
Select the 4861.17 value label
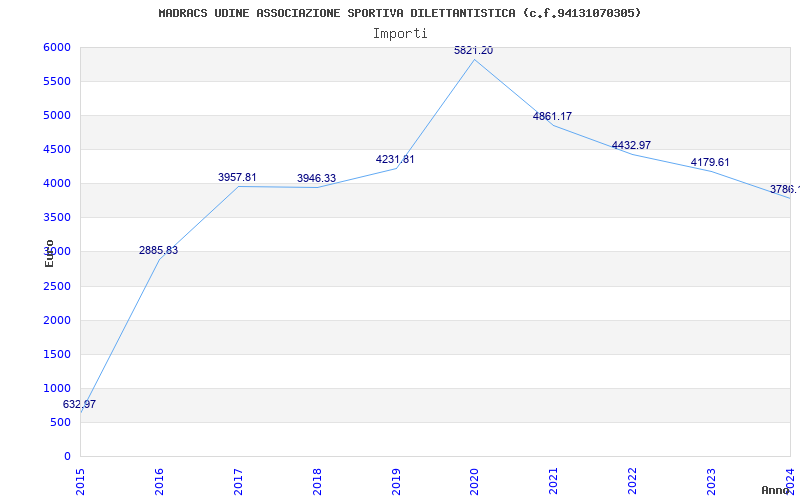click(552, 116)
